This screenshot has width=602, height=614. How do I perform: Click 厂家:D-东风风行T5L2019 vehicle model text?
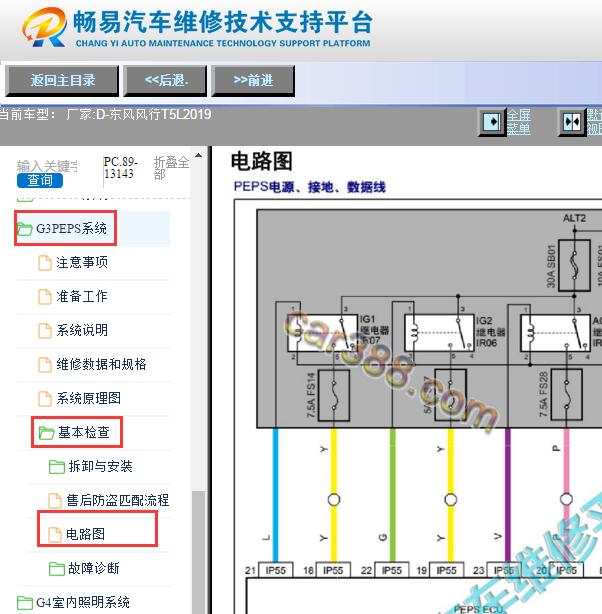click(x=139, y=114)
